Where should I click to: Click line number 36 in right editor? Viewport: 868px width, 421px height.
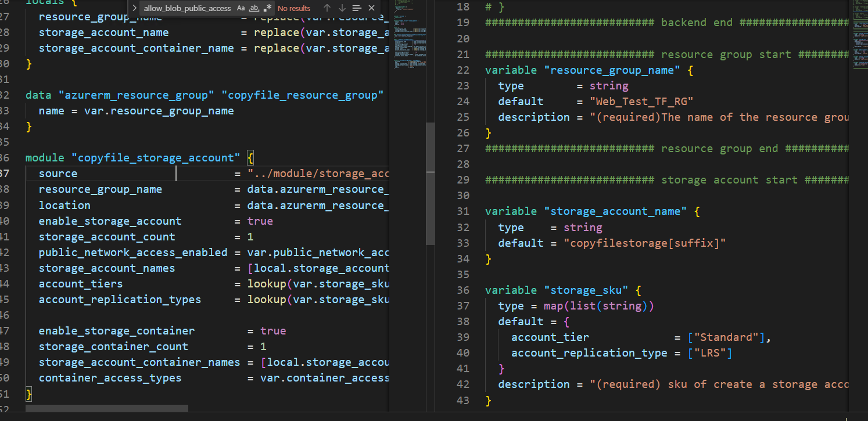463,290
